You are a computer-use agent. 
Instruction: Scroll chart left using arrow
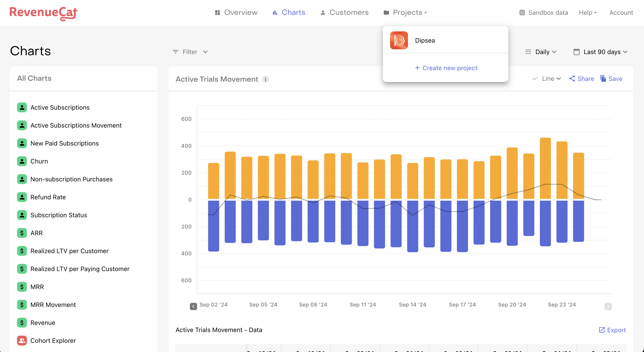tap(193, 306)
